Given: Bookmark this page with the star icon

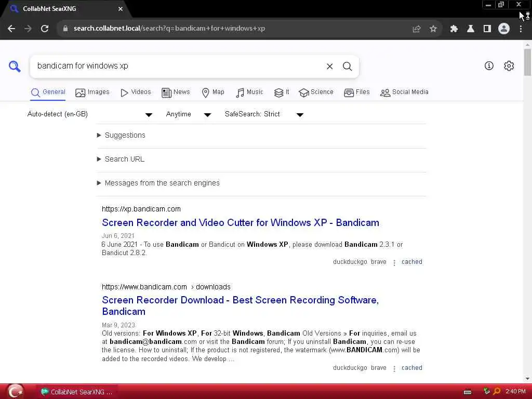Looking at the screenshot, I should coord(433,29).
